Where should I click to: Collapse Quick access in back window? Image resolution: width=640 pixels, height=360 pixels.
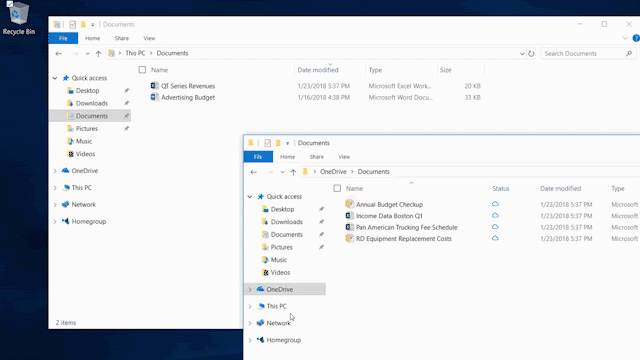[x=55, y=78]
